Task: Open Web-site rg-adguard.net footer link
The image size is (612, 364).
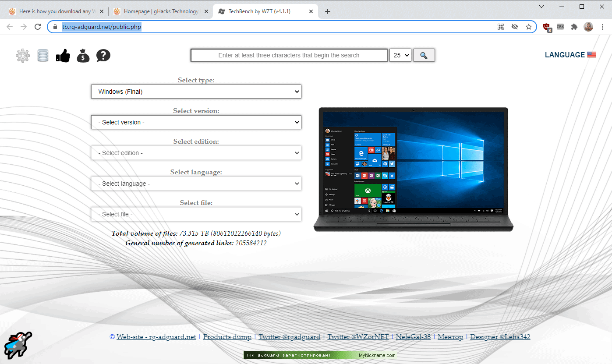Action: coord(156,337)
